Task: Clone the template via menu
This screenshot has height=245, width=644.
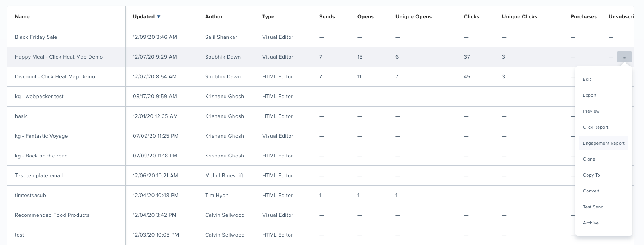Action: pyautogui.click(x=589, y=159)
